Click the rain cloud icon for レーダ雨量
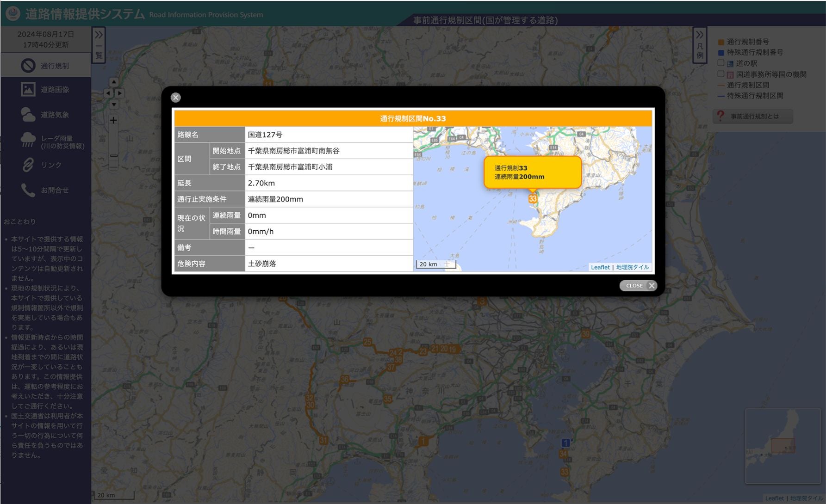 tap(28, 140)
